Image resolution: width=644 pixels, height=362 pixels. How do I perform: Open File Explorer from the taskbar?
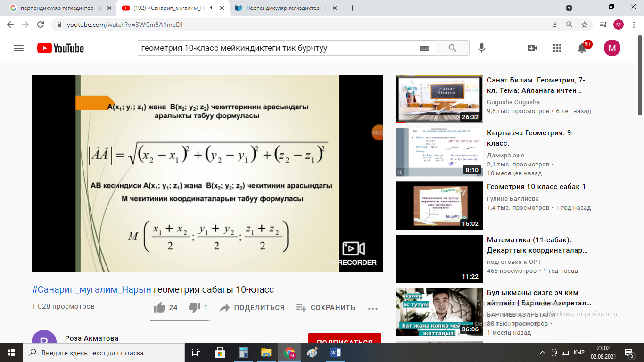click(266, 353)
